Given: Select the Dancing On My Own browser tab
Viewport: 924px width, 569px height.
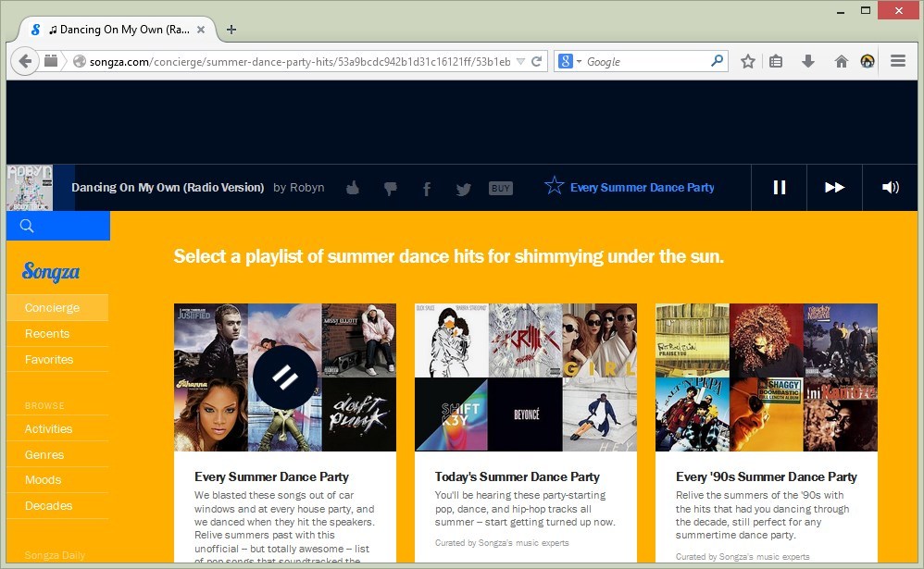Looking at the screenshot, I should pos(118,30).
